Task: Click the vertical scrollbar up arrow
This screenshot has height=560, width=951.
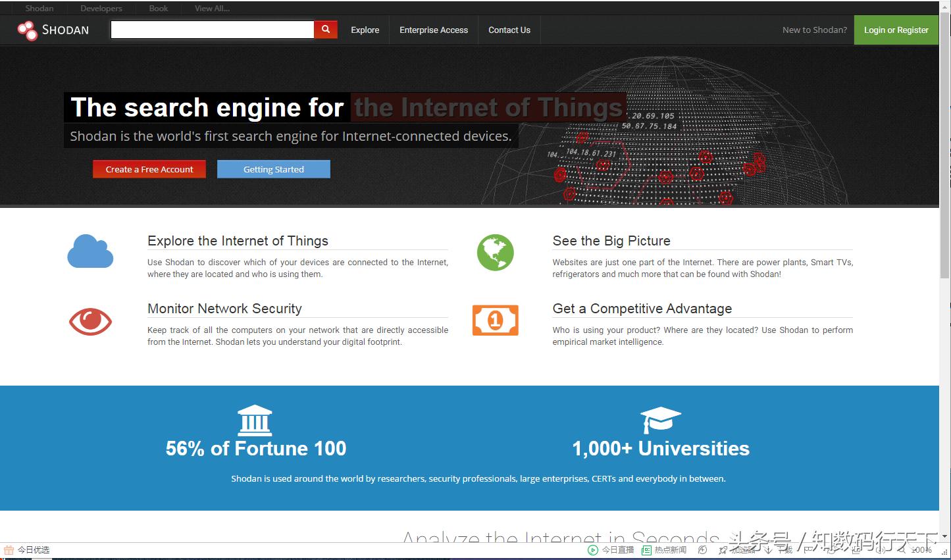Action: click(x=945, y=7)
